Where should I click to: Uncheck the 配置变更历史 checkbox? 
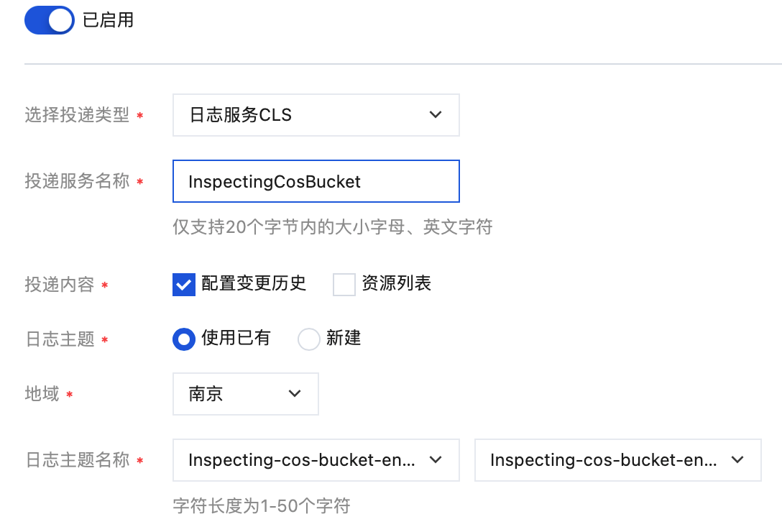184,285
